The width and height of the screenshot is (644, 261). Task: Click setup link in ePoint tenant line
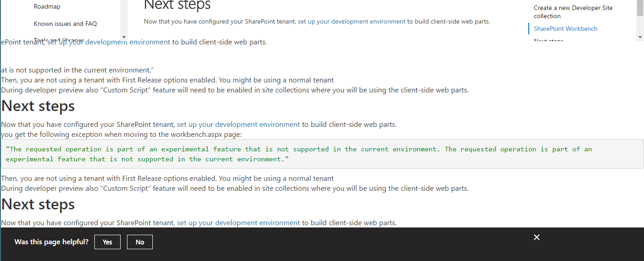click(x=109, y=42)
